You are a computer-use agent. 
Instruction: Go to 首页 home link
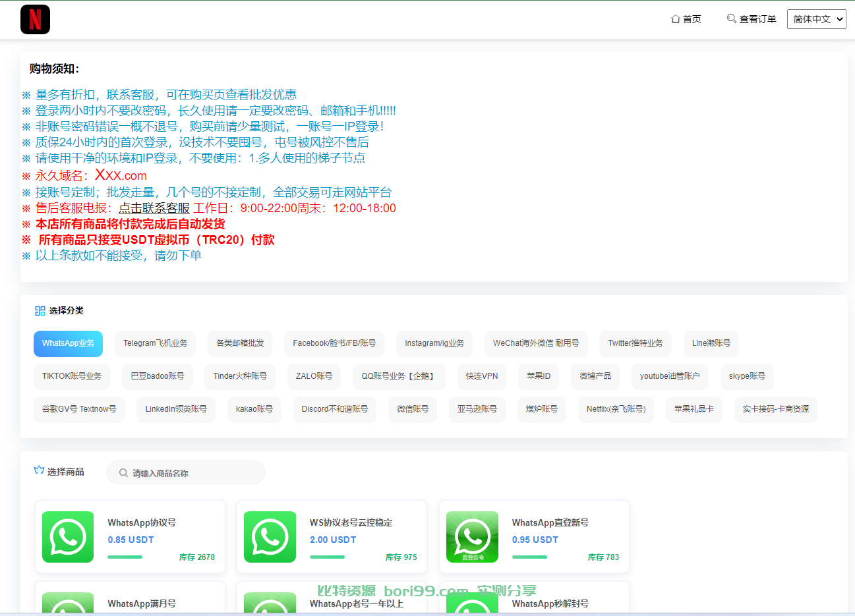[x=686, y=19]
